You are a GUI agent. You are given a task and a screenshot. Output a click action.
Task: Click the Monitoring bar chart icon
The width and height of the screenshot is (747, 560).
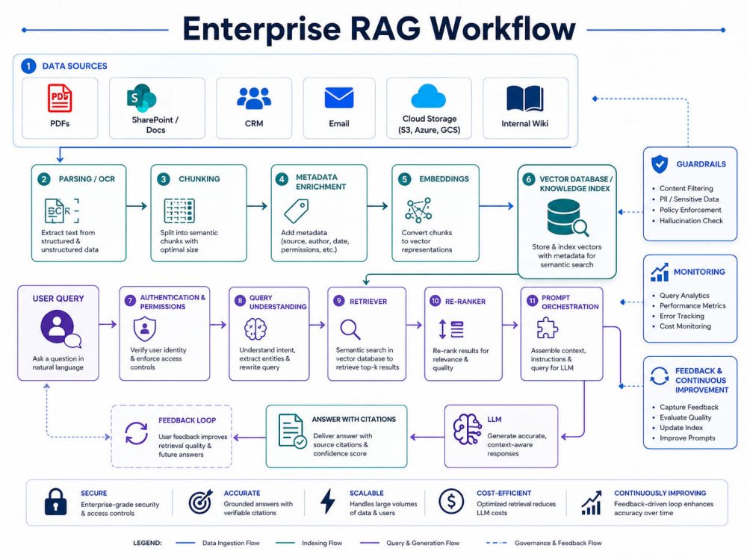(x=660, y=273)
